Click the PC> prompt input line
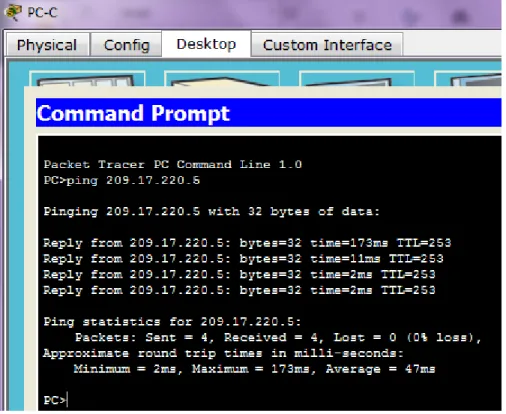This screenshot has width=506, height=414. (x=56, y=399)
